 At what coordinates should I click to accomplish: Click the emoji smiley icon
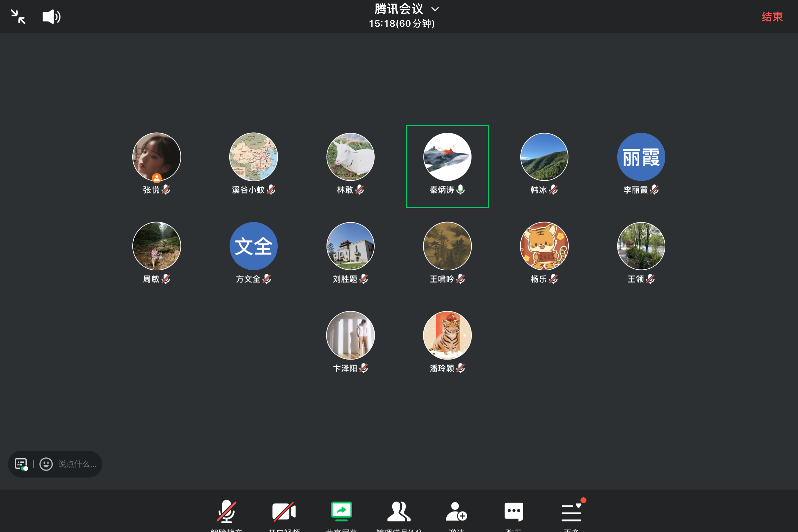coord(46,464)
